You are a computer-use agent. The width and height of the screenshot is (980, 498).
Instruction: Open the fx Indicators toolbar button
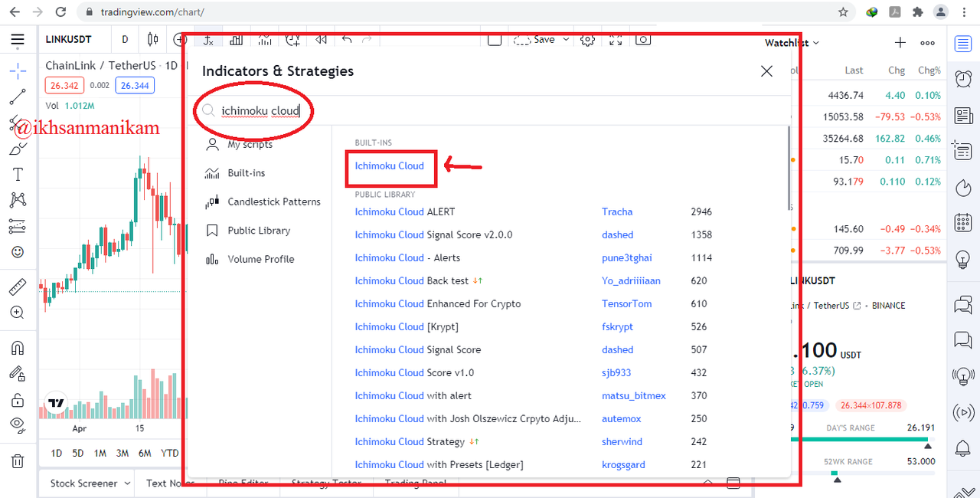[207, 39]
